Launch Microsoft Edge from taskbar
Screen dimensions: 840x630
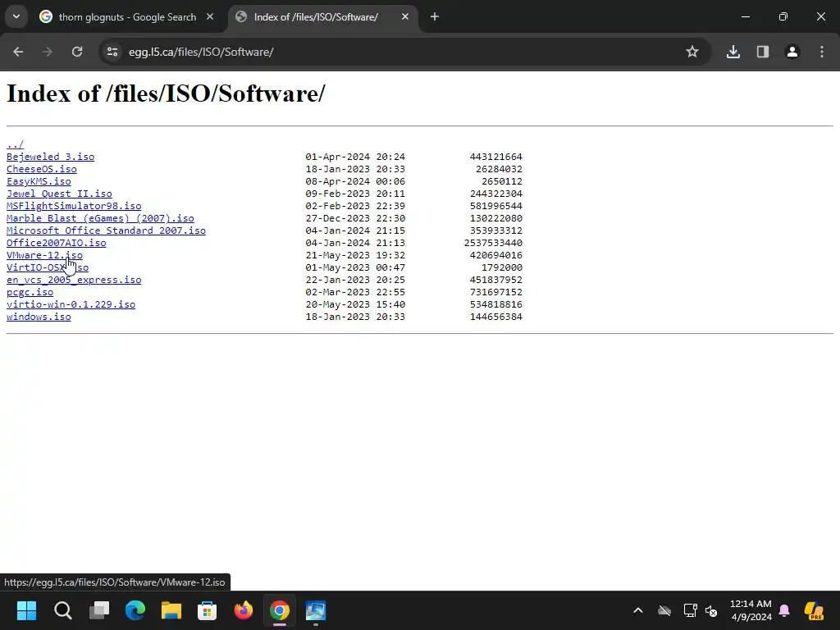click(135, 610)
